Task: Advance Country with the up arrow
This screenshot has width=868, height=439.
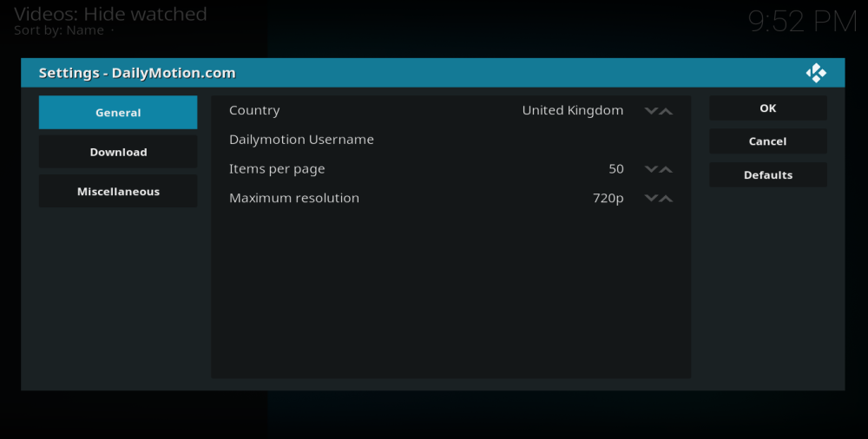Action: pyautogui.click(x=666, y=111)
